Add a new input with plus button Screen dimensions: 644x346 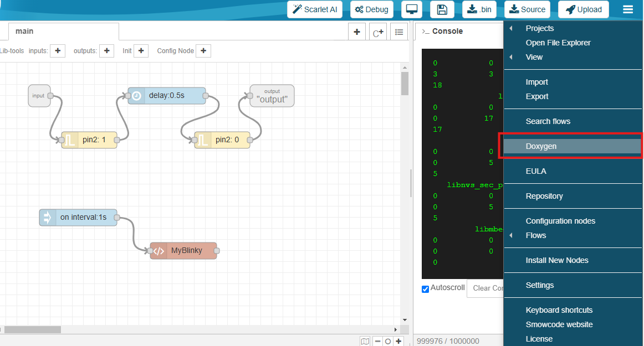click(58, 51)
